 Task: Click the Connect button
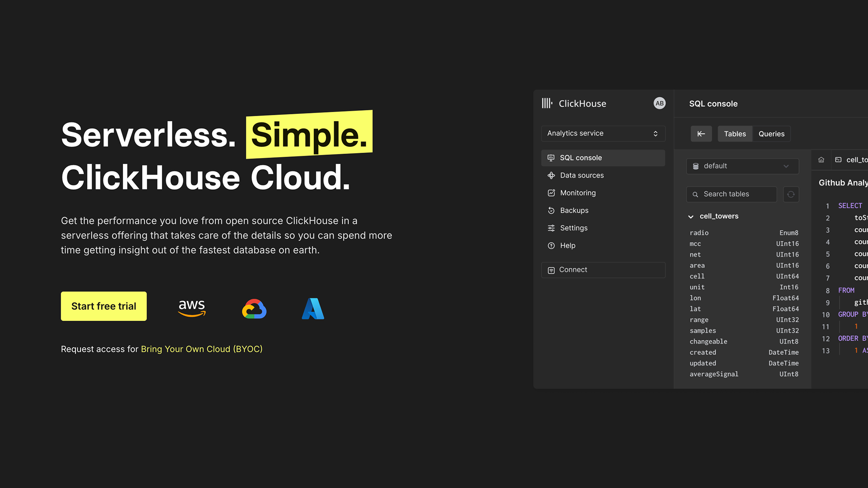(x=603, y=270)
